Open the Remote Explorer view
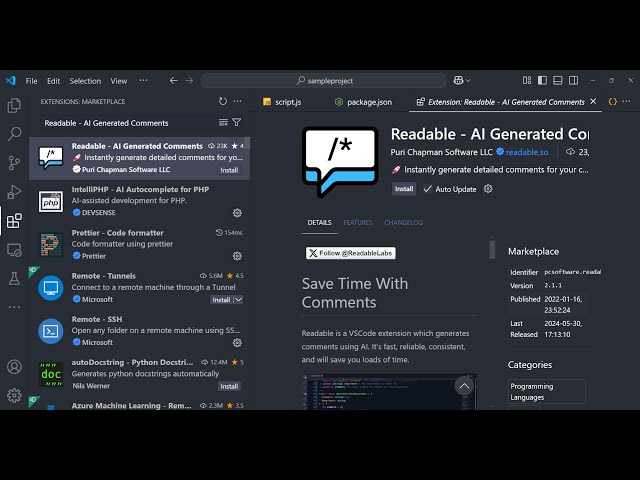Viewport: 640px width, 480px height. click(14, 250)
